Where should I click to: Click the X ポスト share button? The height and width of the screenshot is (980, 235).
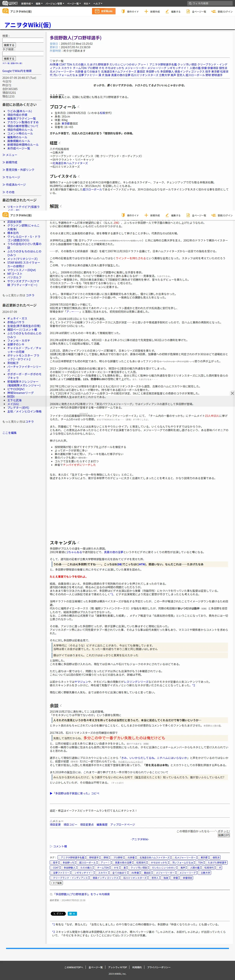tap(58, 914)
